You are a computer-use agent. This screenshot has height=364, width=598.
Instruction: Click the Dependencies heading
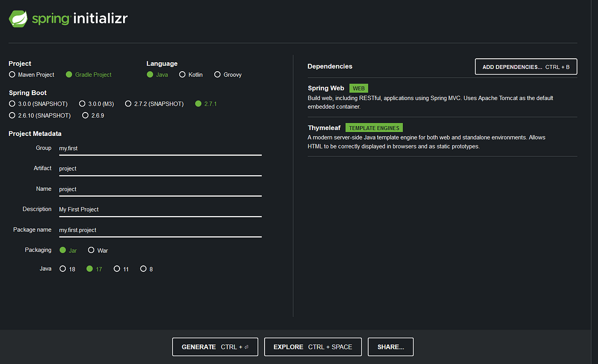pyautogui.click(x=330, y=66)
